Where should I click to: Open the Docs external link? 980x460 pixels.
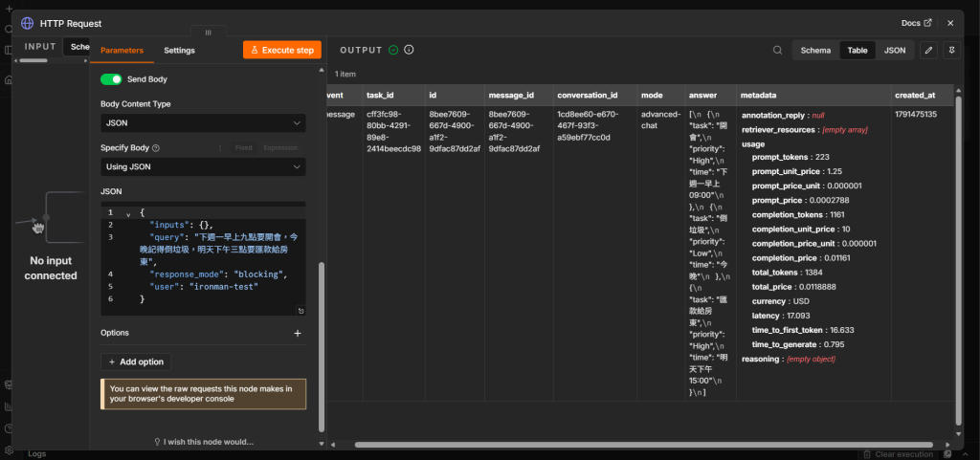[x=916, y=23]
